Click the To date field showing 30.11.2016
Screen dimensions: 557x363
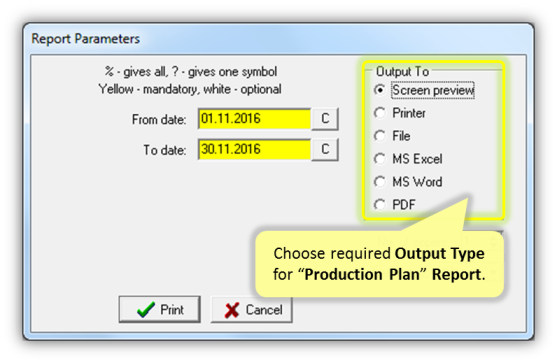pyautogui.click(x=254, y=149)
